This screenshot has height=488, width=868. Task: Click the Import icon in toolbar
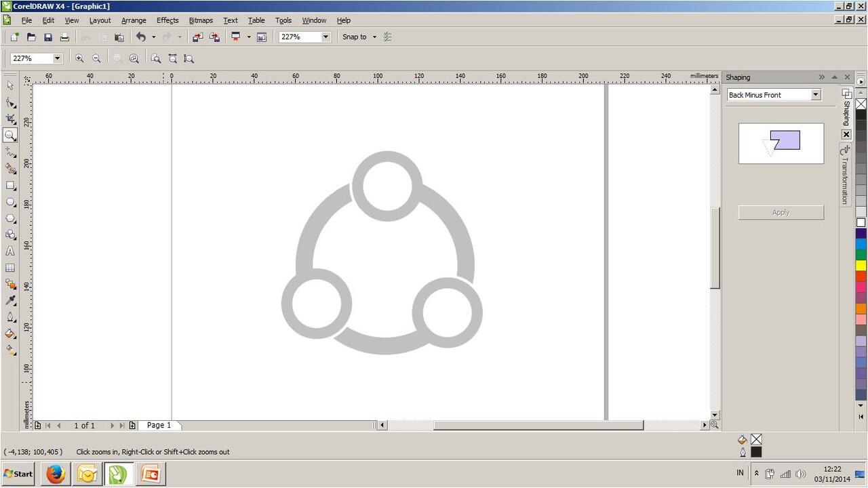click(197, 37)
